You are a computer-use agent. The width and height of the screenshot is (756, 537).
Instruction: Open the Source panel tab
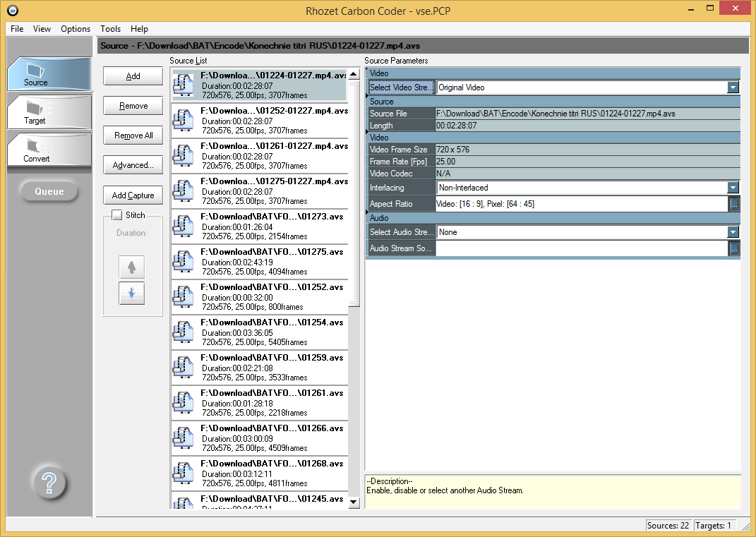coord(49,74)
